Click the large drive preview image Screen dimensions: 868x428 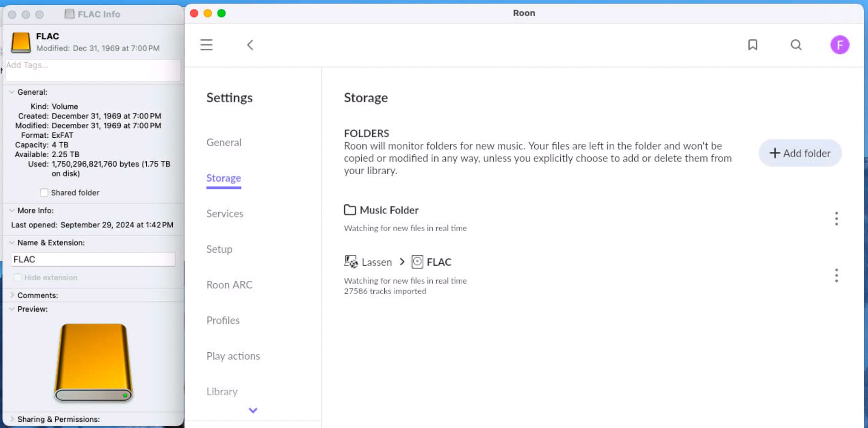tap(93, 363)
